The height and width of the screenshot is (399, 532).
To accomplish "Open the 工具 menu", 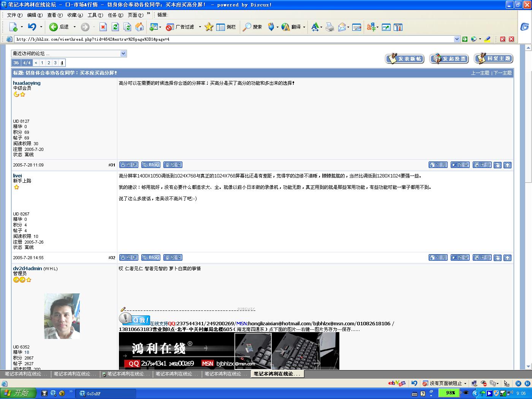I will tap(95, 15).
